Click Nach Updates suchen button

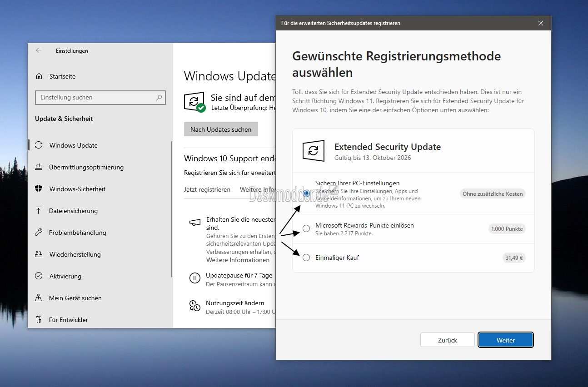click(221, 129)
